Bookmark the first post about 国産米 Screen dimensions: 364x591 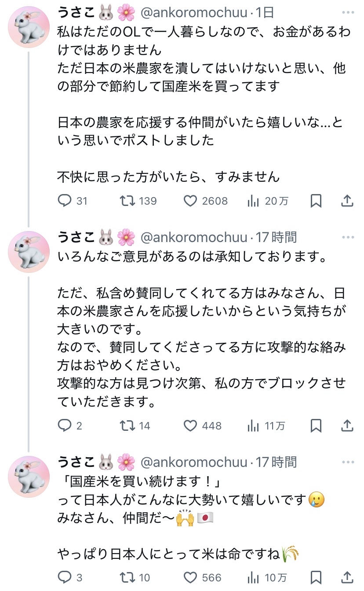[x=316, y=201]
